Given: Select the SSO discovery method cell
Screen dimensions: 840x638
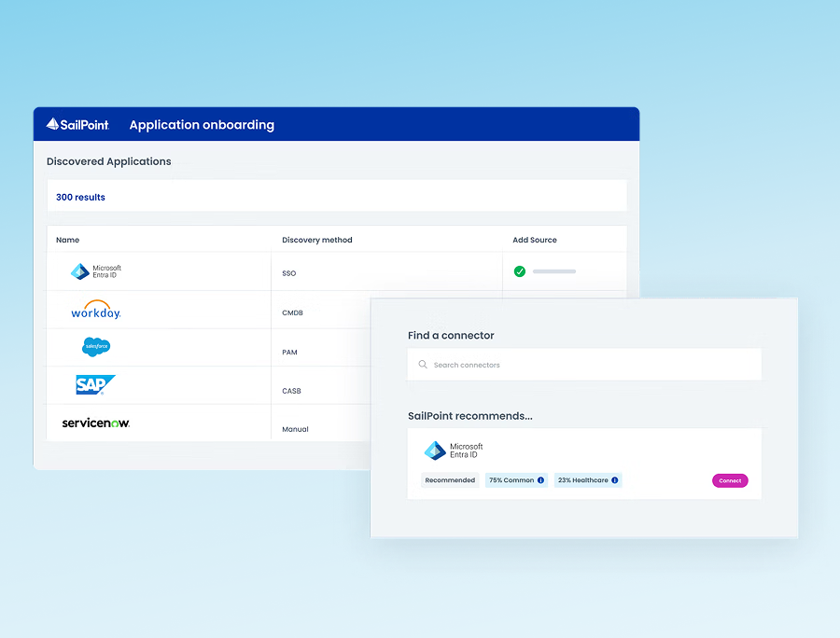Looking at the screenshot, I should pyautogui.click(x=288, y=273).
